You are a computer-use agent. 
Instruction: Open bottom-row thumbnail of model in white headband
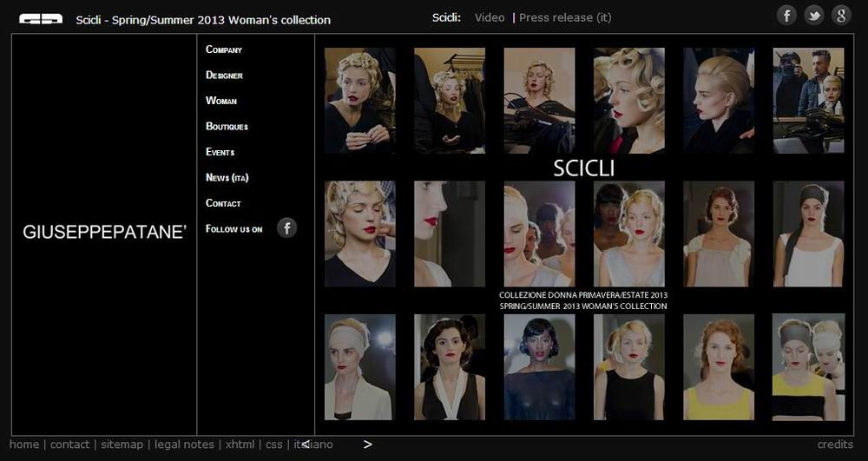(360, 367)
